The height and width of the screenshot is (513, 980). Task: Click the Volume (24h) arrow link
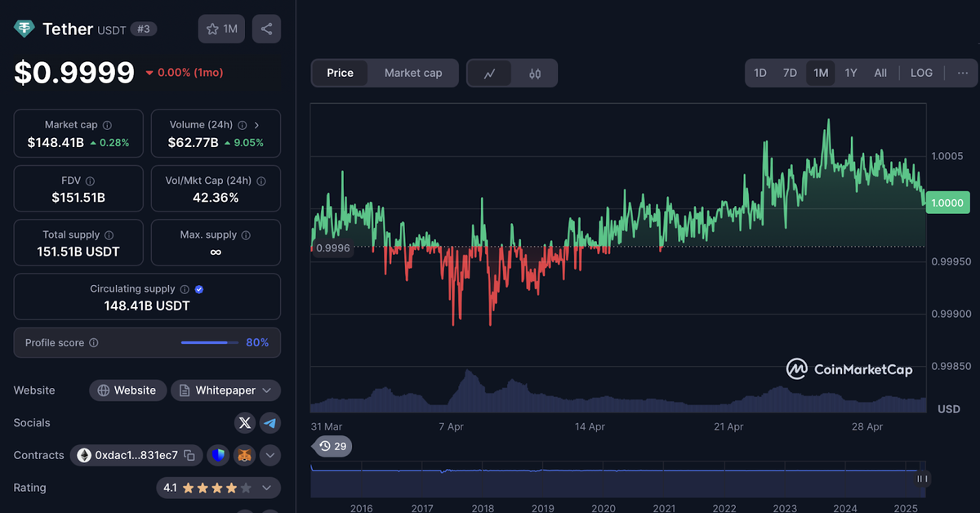coord(256,125)
